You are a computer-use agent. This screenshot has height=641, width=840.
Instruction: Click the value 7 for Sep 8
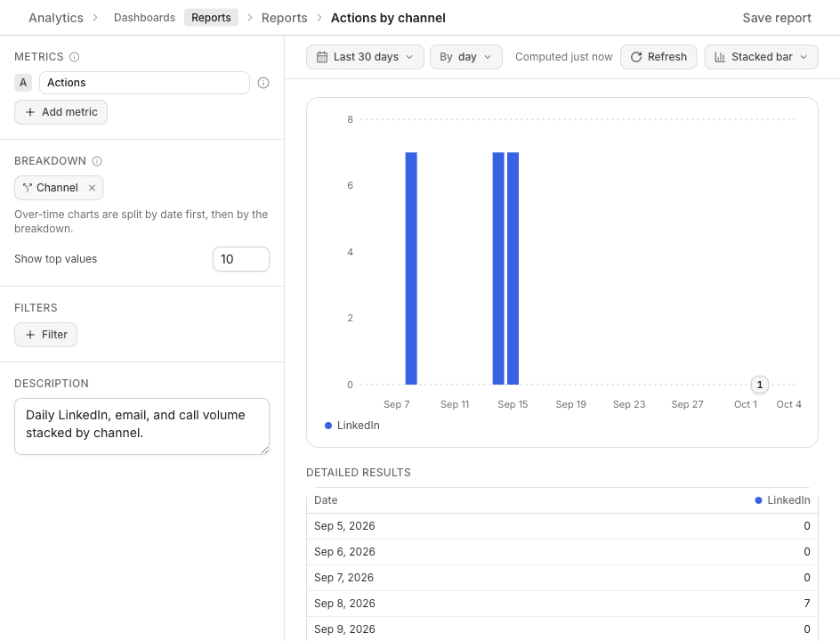pos(807,603)
